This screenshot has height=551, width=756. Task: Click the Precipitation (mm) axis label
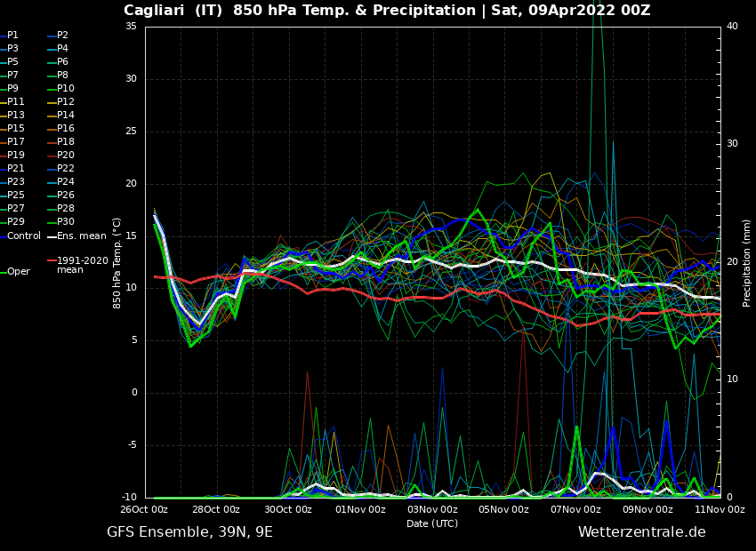click(x=747, y=263)
